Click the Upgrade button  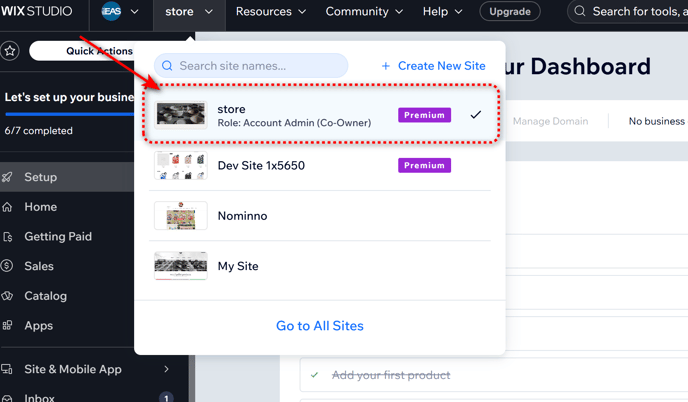[x=509, y=12]
